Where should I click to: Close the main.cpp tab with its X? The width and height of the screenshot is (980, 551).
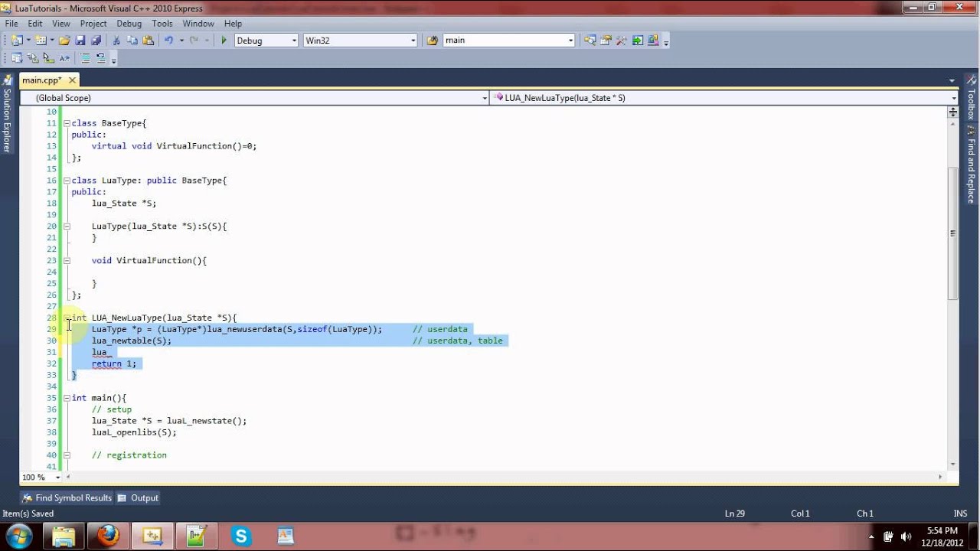click(x=73, y=80)
